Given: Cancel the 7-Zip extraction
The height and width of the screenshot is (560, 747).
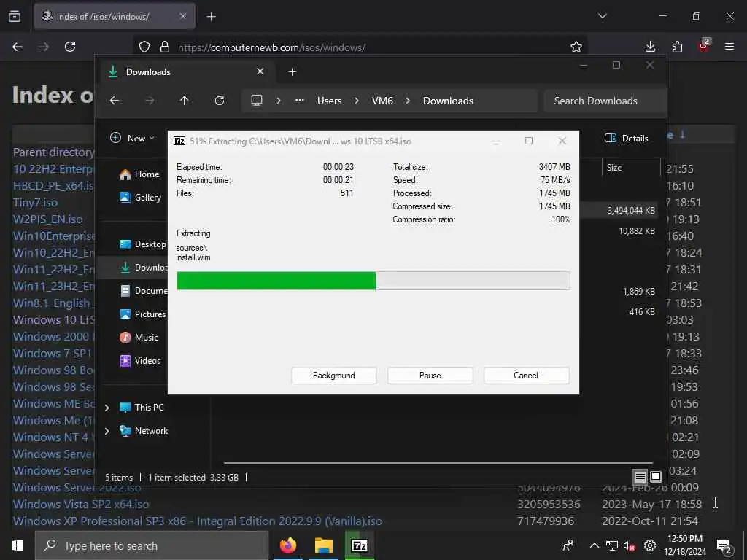Looking at the screenshot, I should 526,376.
